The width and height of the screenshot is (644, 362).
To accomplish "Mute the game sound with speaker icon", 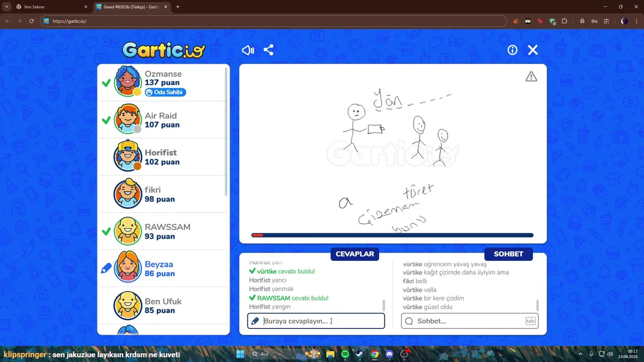I will click(248, 50).
